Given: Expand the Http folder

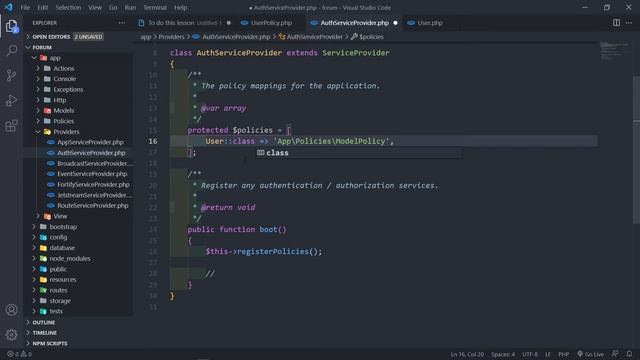Looking at the screenshot, I should tap(60, 100).
